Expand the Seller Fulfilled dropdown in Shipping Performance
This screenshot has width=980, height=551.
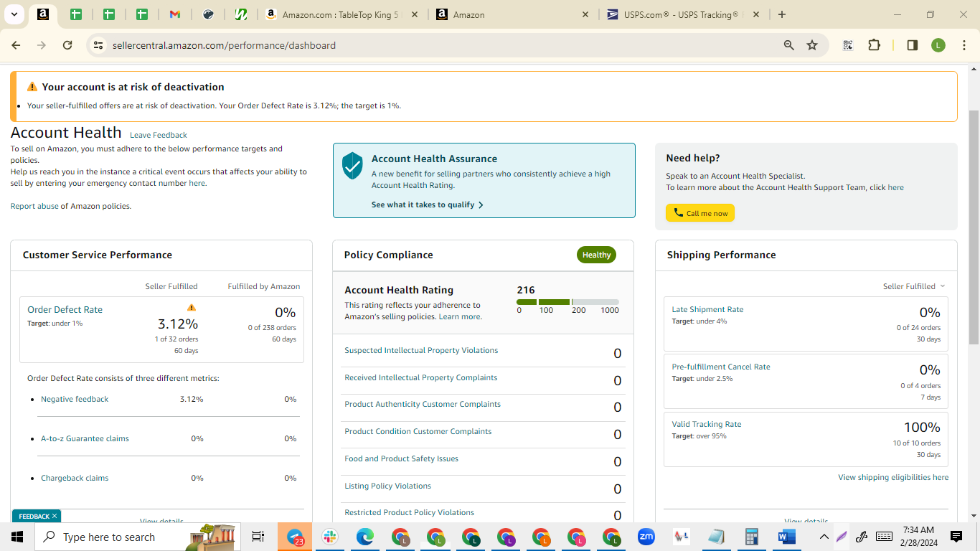point(914,286)
